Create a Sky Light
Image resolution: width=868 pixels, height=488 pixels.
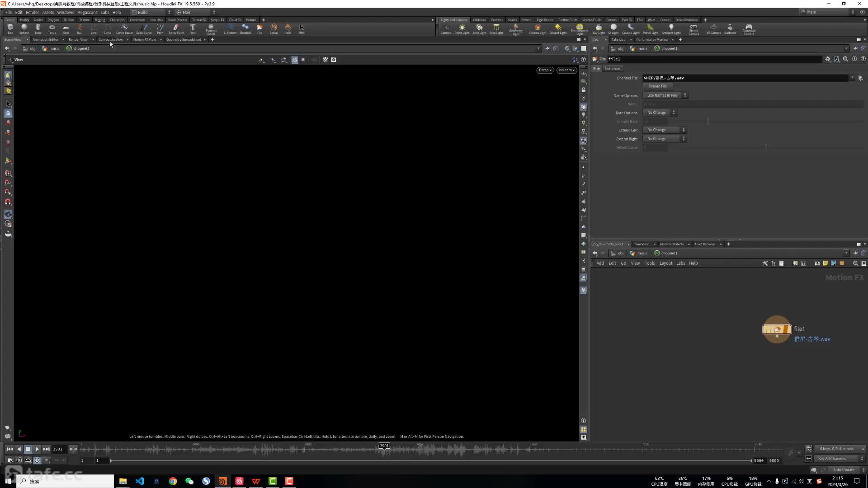pos(599,29)
